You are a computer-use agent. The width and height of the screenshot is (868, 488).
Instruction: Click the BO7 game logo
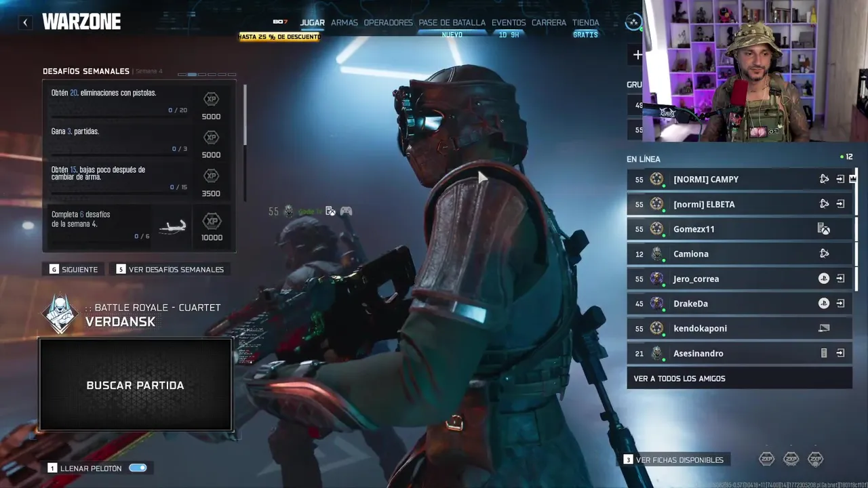[281, 22]
